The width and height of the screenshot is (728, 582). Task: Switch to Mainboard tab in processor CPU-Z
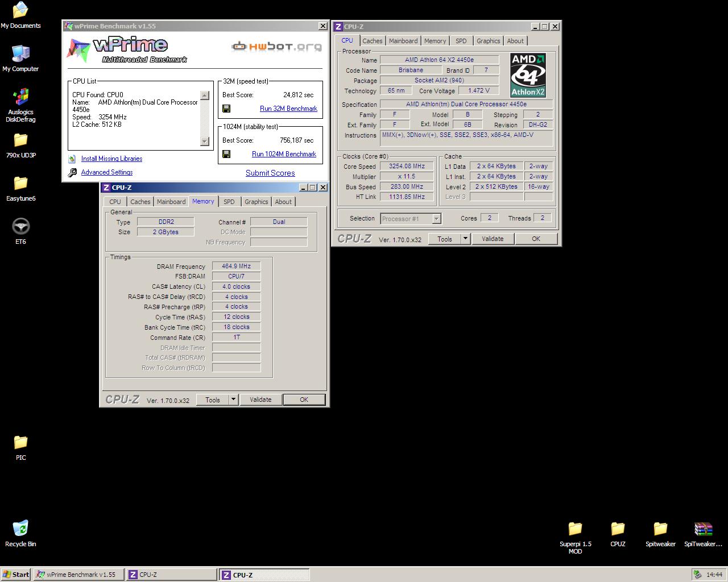(403, 41)
